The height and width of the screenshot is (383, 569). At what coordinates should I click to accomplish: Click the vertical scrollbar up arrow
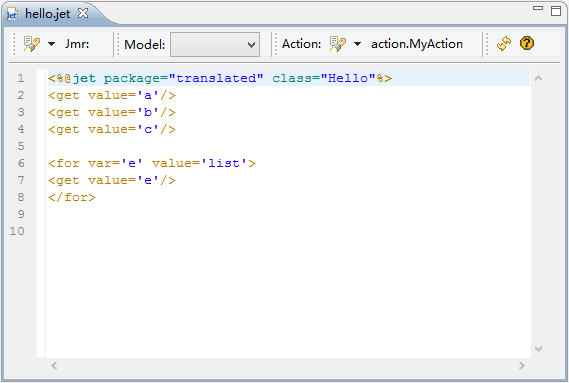539,78
